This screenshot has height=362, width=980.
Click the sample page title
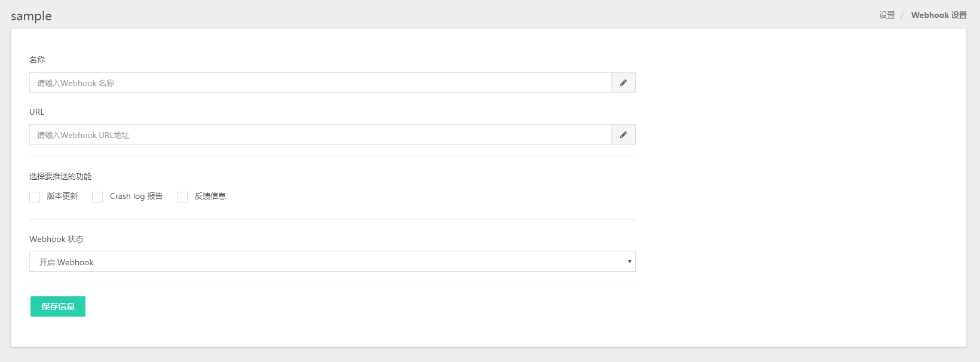tap(31, 16)
